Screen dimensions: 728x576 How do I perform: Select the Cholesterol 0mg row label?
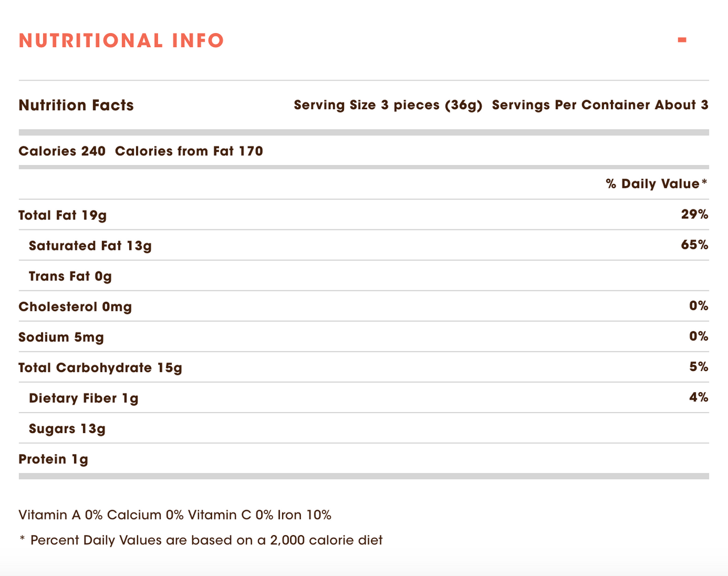(x=75, y=307)
